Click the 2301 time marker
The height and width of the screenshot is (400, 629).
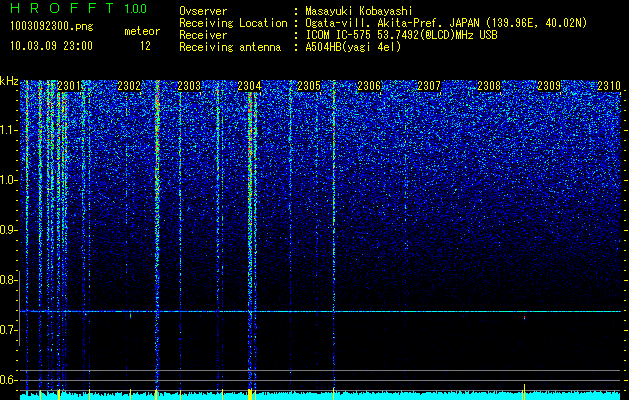click(69, 86)
